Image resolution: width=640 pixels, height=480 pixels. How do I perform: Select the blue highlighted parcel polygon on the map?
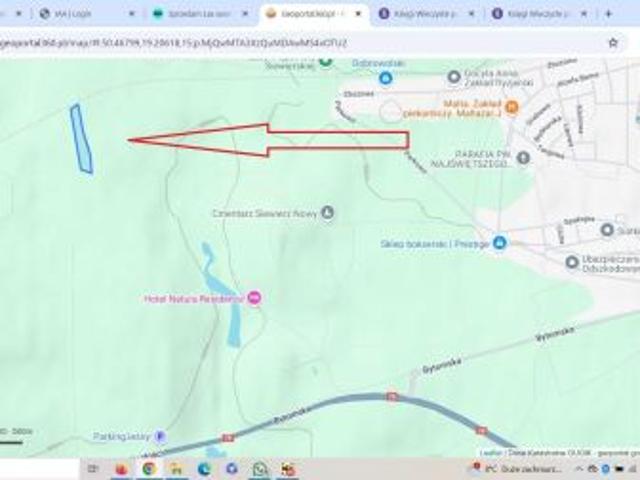coord(82,139)
